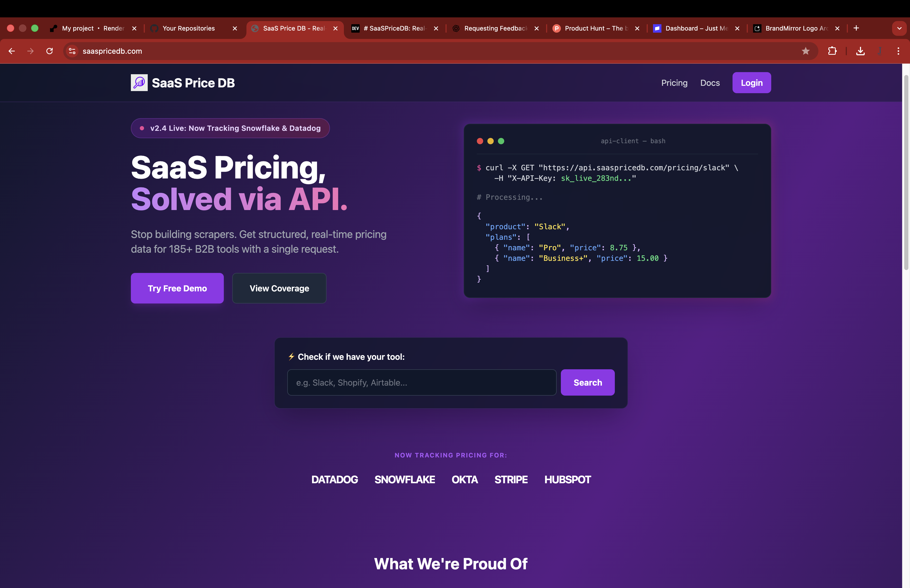Click the bookmark star in the address bar
Image resolution: width=910 pixels, height=588 pixels.
click(806, 51)
